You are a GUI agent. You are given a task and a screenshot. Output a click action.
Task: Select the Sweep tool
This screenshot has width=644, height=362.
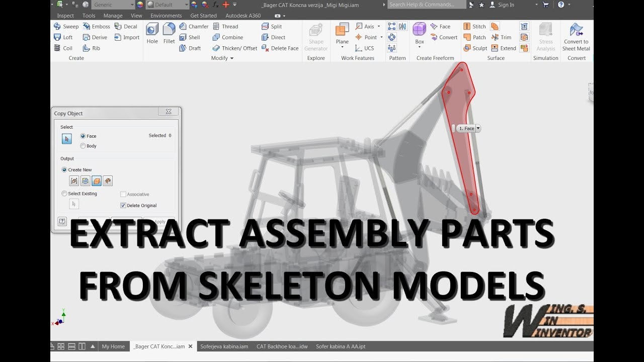66,27
